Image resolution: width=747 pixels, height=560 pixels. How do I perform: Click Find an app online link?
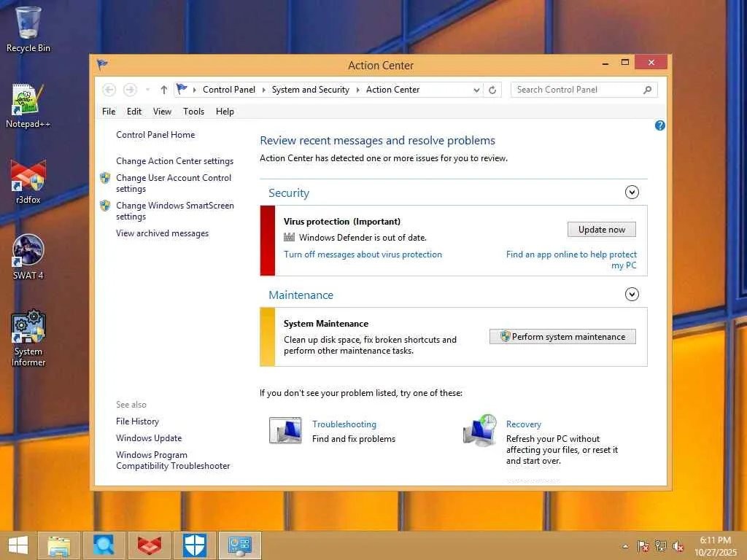[x=571, y=260]
